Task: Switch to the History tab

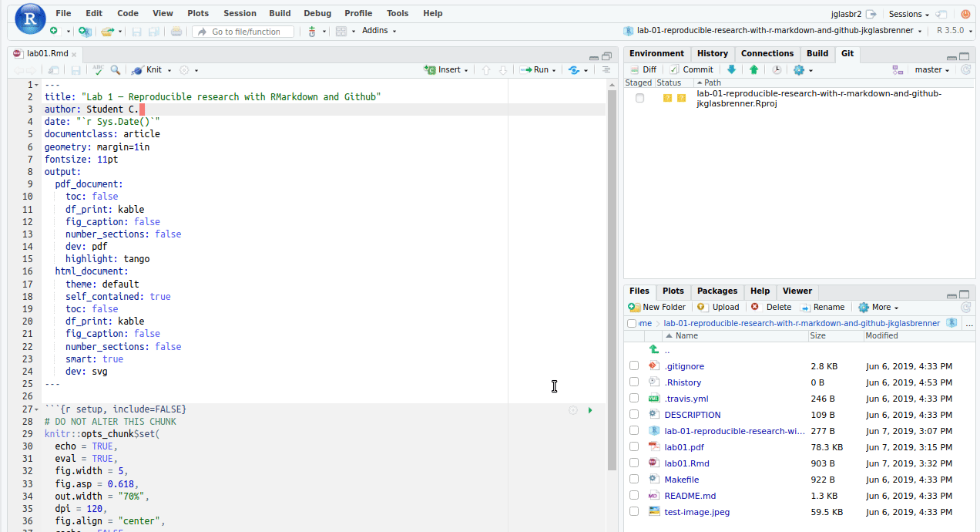Action: 713,53
